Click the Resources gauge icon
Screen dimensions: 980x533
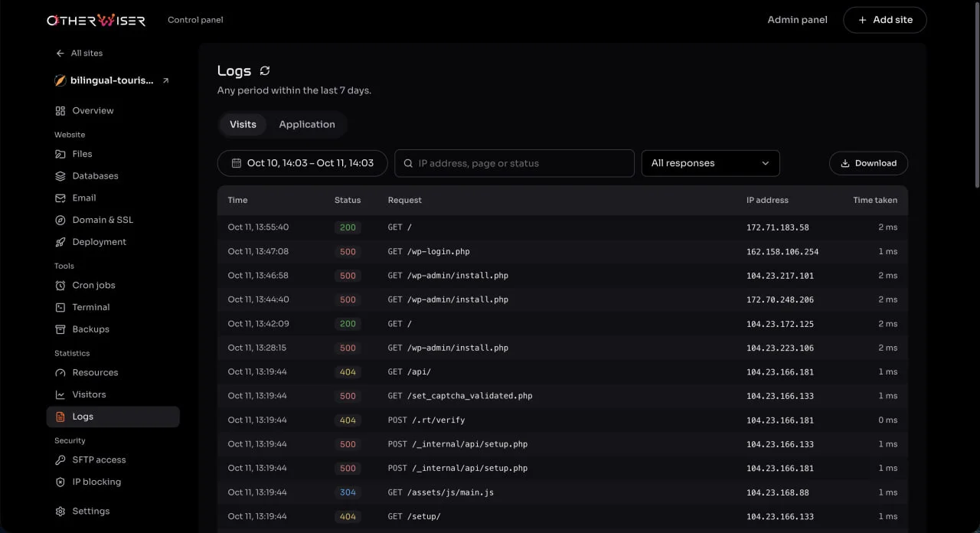[x=60, y=373]
